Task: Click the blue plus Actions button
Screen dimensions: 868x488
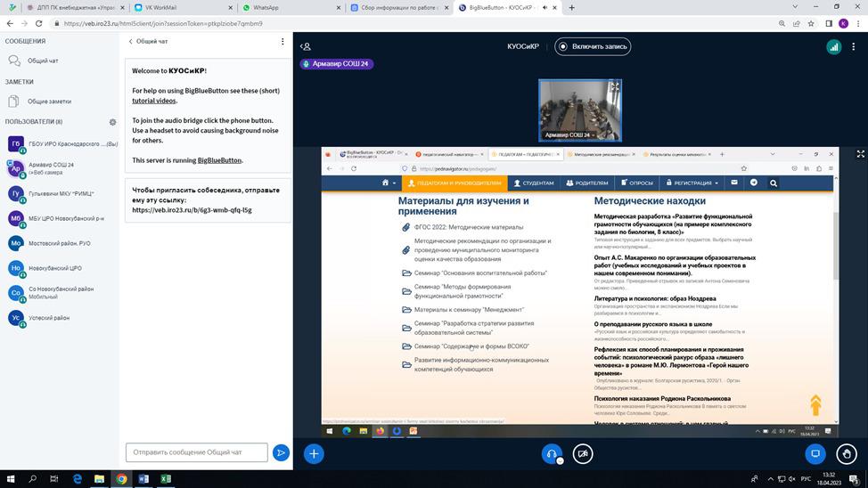Action: point(314,453)
